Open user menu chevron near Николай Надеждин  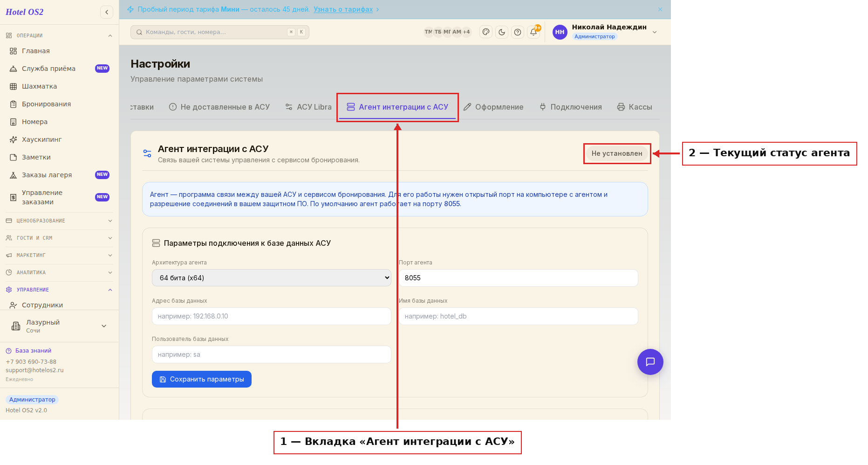tap(655, 32)
